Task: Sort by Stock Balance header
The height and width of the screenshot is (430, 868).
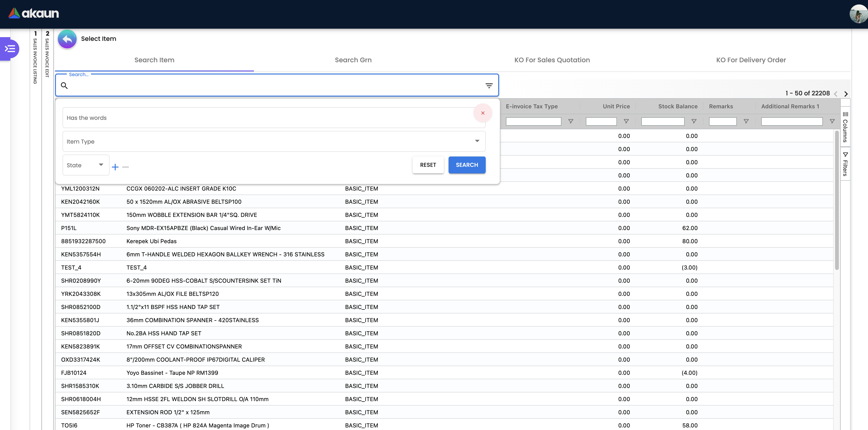Action: pyautogui.click(x=678, y=106)
